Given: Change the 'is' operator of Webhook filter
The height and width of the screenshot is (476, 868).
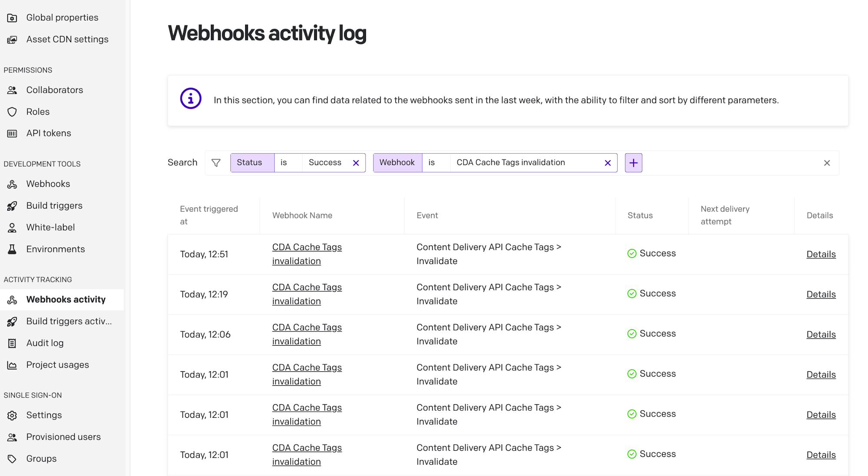Looking at the screenshot, I should [x=436, y=163].
